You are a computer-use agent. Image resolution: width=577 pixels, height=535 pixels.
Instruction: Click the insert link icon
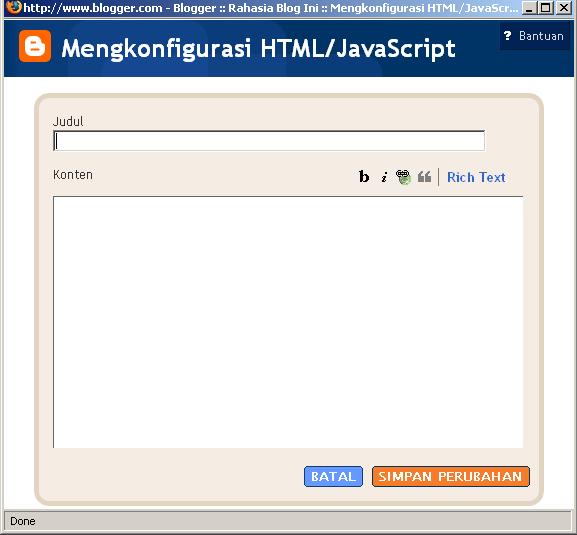coord(403,177)
